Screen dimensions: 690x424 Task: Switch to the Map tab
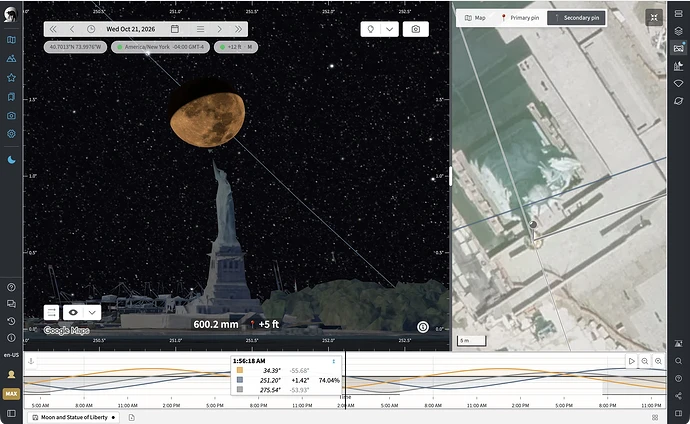pyautogui.click(x=475, y=18)
